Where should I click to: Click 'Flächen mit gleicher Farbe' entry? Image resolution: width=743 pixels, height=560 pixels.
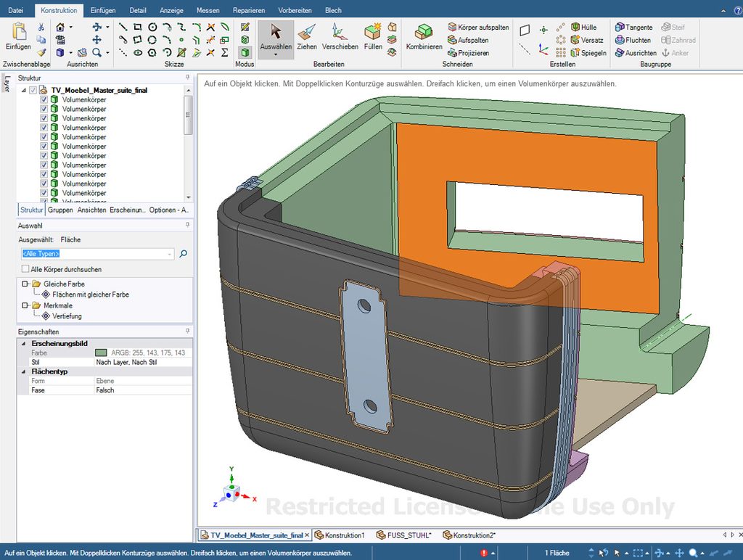click(90, 295)
